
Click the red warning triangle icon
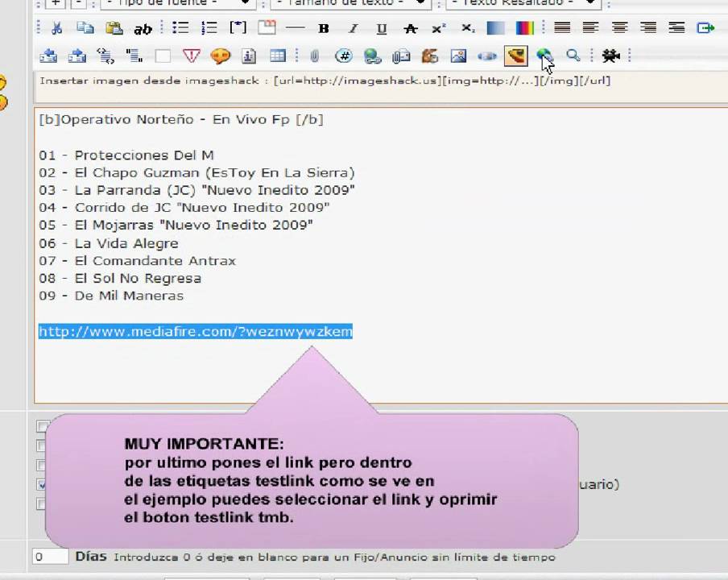click(192, 56)
